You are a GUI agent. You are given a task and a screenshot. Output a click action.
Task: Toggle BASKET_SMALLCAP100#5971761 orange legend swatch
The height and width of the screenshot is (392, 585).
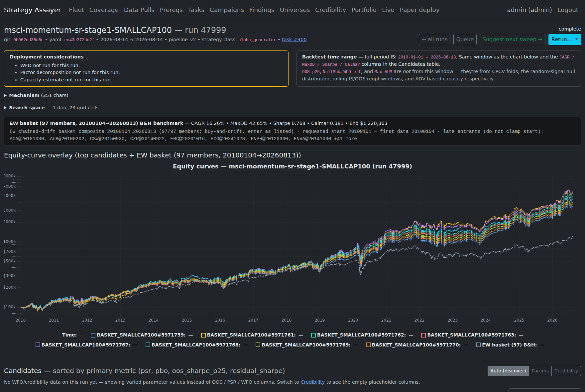click(203, 335)
